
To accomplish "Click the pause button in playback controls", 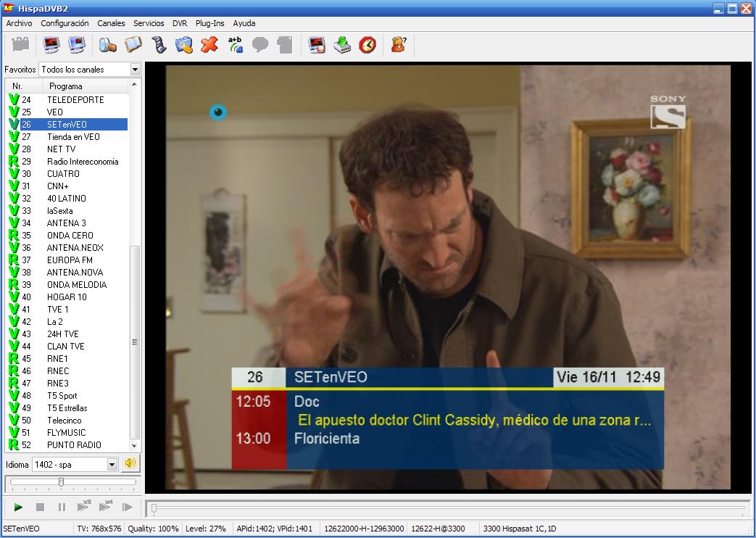I will coord(62,507).
